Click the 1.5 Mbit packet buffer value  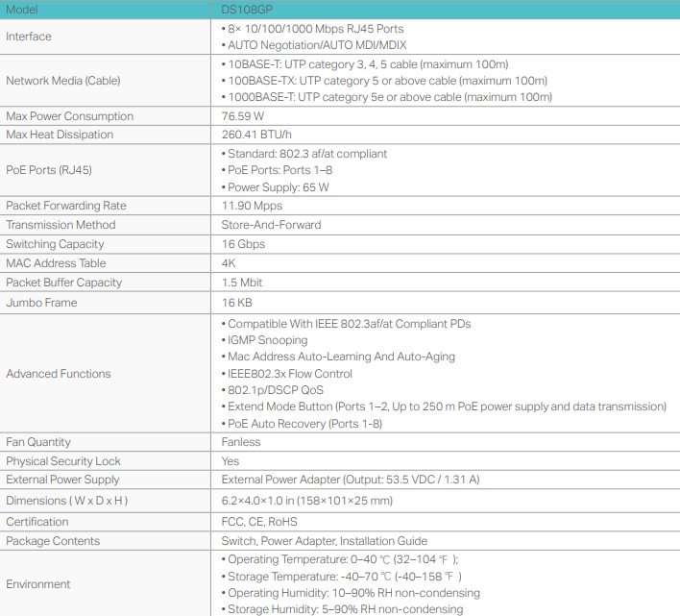coord(242,283)
